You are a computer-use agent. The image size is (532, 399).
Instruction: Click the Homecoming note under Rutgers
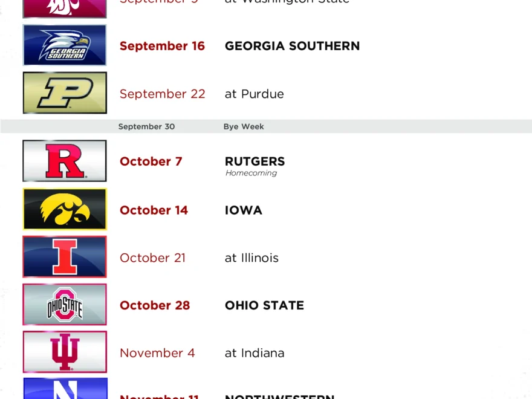251,173
